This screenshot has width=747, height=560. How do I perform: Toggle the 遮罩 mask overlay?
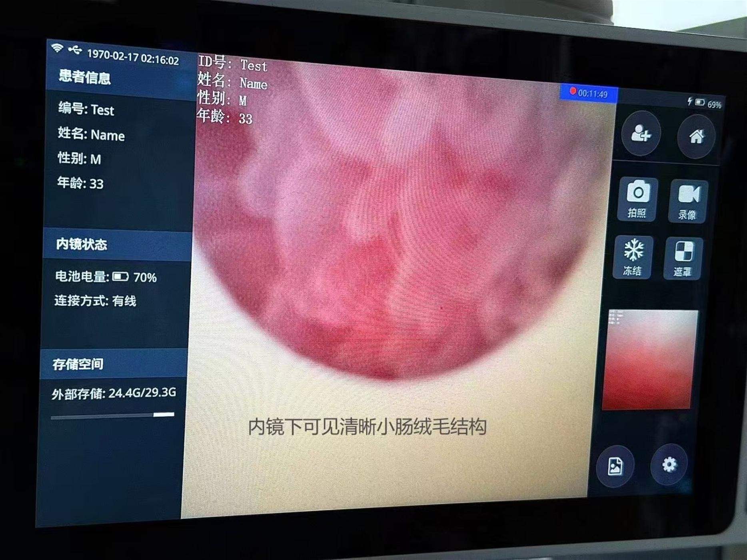[683, 259]
